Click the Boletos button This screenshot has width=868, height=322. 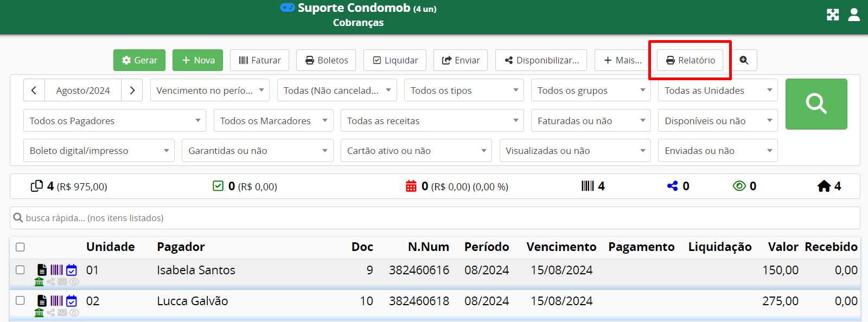pyautogui.click(x=326, y=60)
